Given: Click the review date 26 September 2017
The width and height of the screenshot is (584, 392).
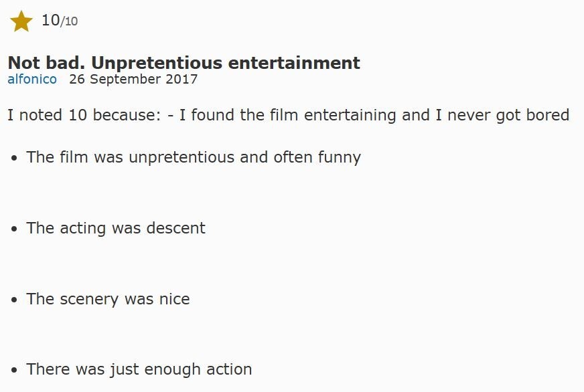Looking at the screenshot, I should 133,79.
